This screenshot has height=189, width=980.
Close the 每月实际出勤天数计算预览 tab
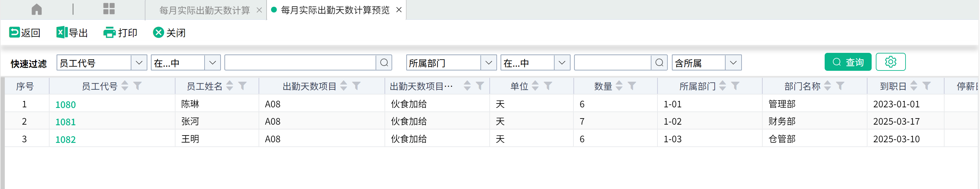(x=399, y=10)
